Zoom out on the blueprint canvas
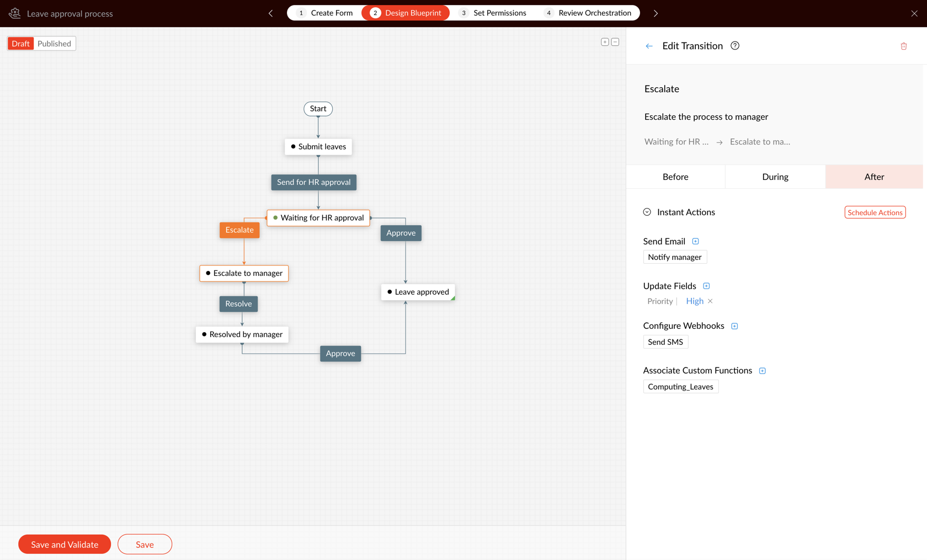Screen dimensions: 927x560 tap(615, 42)
